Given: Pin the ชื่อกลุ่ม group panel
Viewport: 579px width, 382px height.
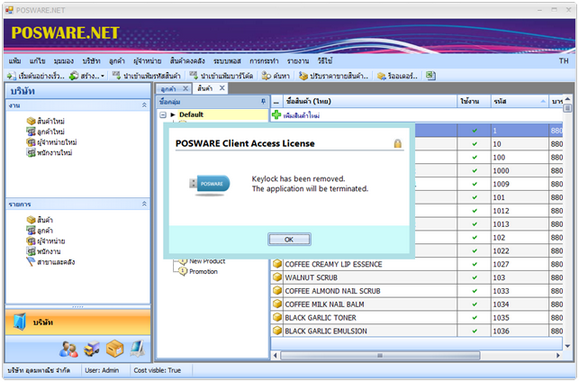Looking at the screenshot, I should coord(263,101).
